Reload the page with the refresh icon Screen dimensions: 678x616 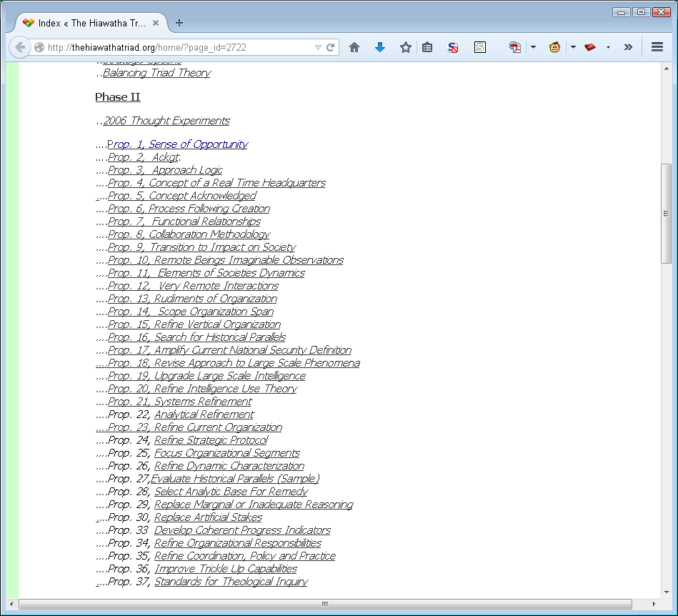(331, 47)
